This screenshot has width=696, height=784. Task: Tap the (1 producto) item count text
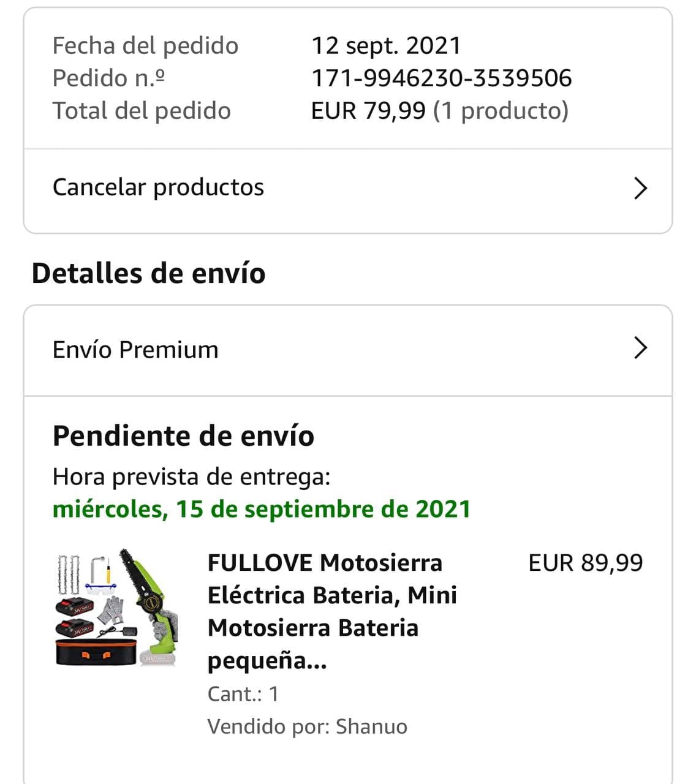point(501,111)
